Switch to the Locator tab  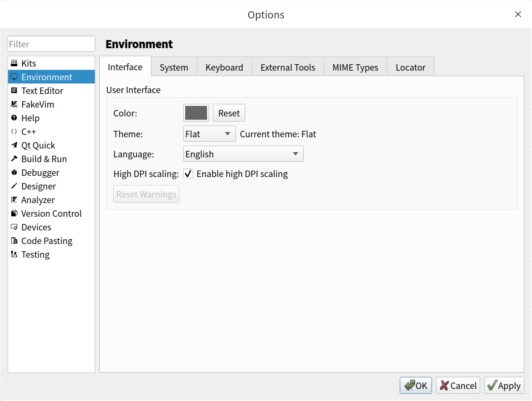(410, 67)
